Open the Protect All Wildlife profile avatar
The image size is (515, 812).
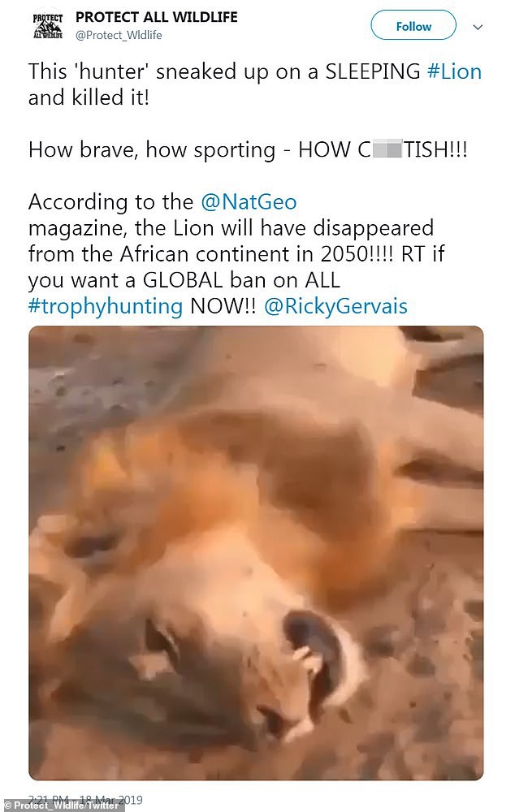pyautogui.click(x=47, y=26)
